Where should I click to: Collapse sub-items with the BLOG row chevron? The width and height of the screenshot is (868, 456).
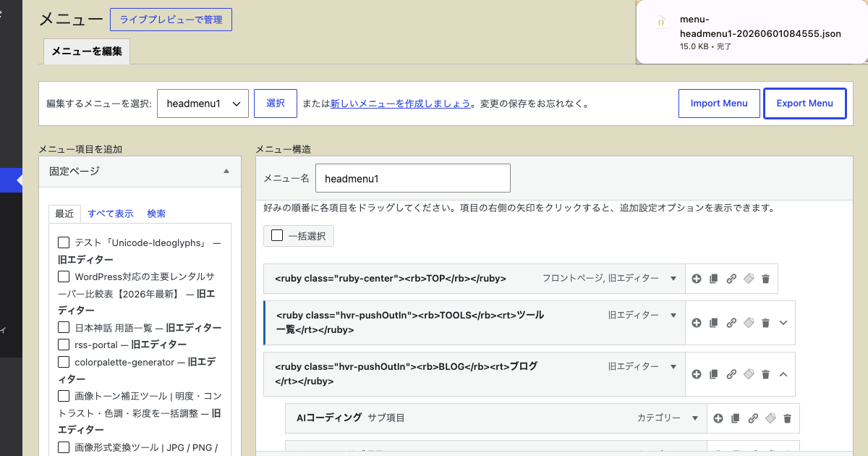[783, 374]
